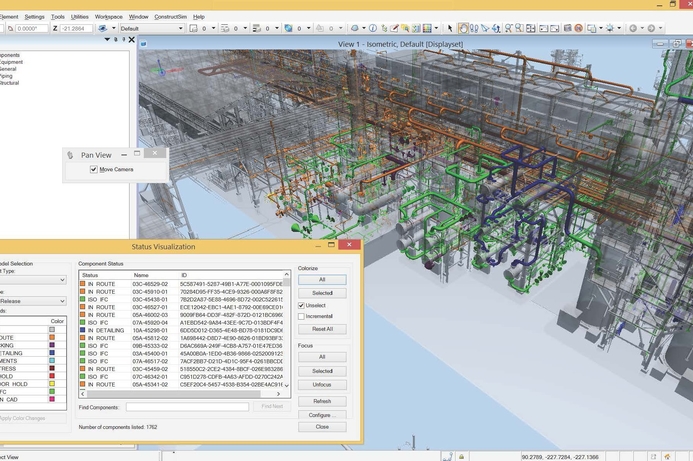
Task: Click the Configure button
Action: (x=322, y=415)
